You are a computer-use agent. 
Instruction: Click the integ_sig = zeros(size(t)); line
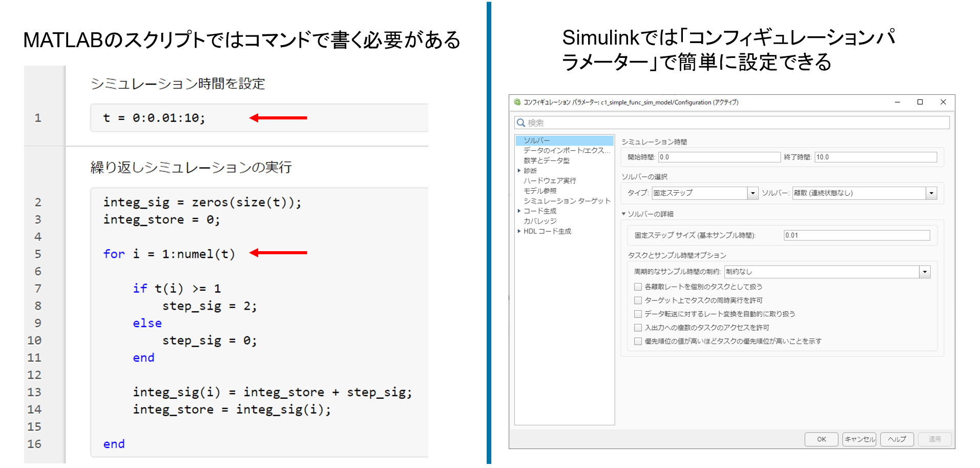(x=202, y=202)
